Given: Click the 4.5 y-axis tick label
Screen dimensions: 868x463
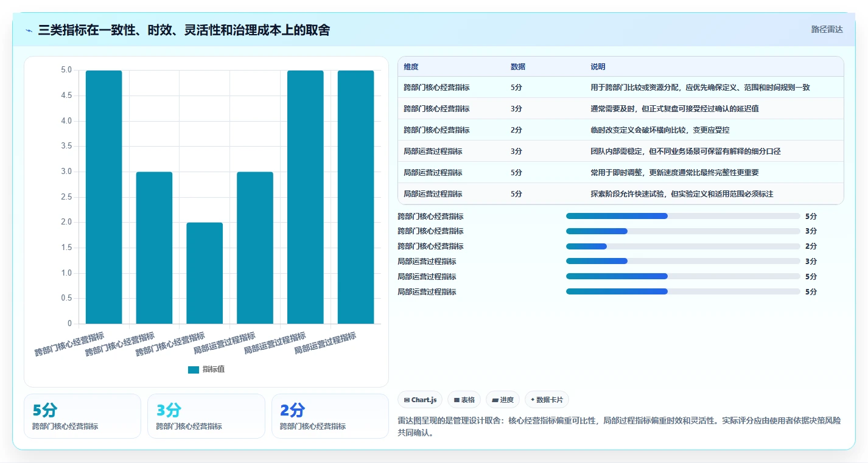Looking at the screenshot, I should [66, 96].
